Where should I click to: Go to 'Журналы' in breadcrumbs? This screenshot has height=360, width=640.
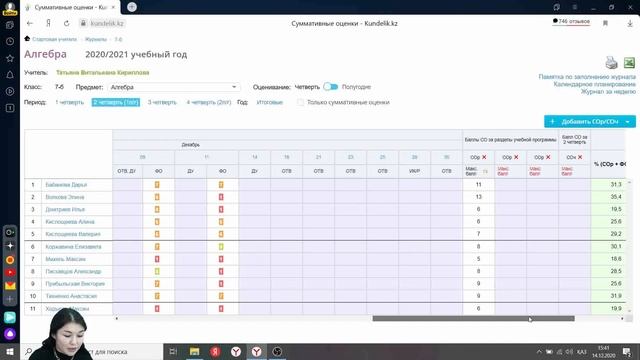(x=96, y=39)
